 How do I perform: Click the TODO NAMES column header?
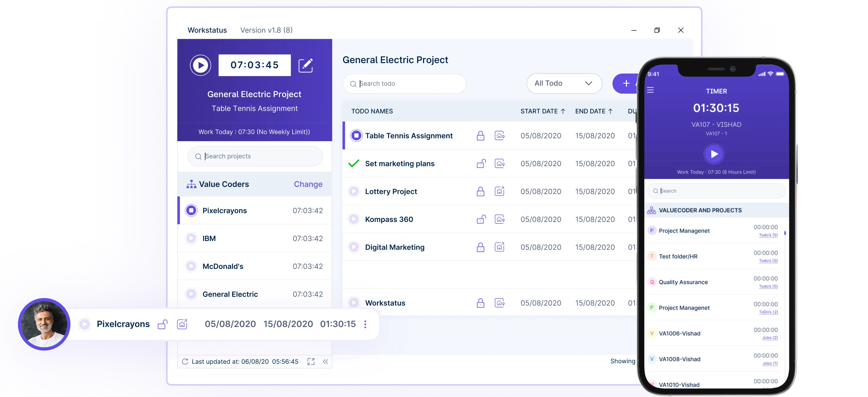tap(372, 111)
